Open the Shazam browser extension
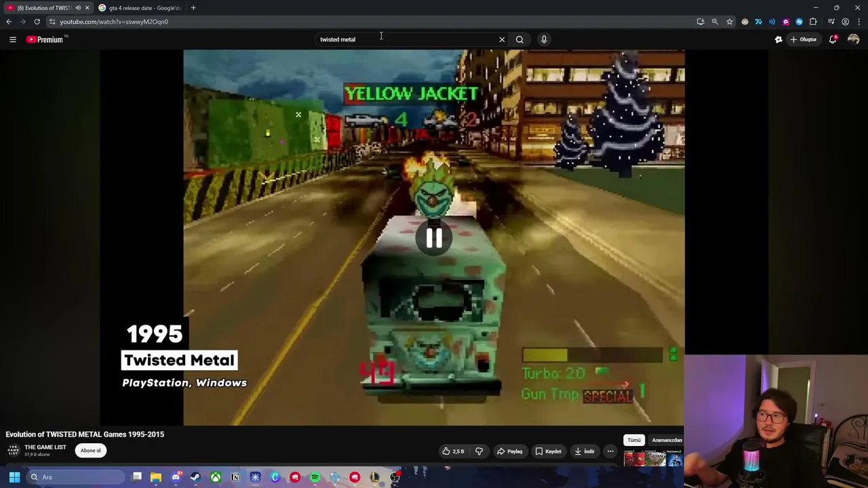Viewport: 868px width, 488px height. click(x=800, y=22)
